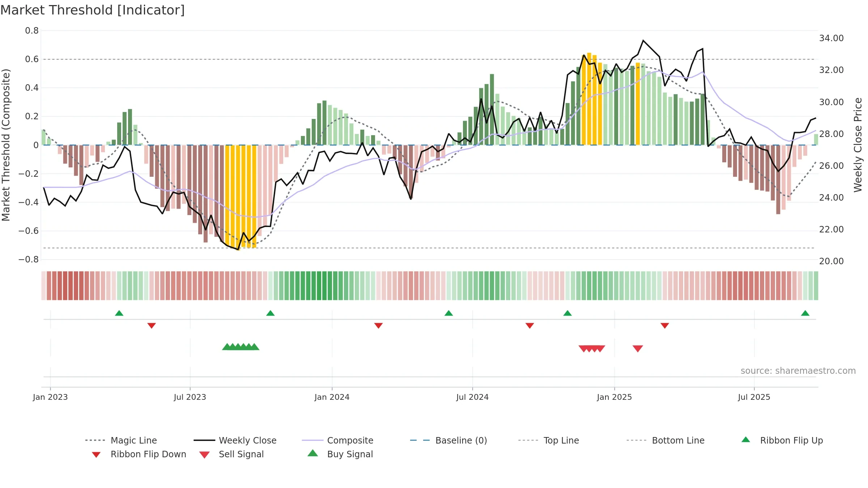This screenshot has height=488, width=868.
Task: Click the ribbon flip up marker before Jan 2024
Action: [270, 313]
